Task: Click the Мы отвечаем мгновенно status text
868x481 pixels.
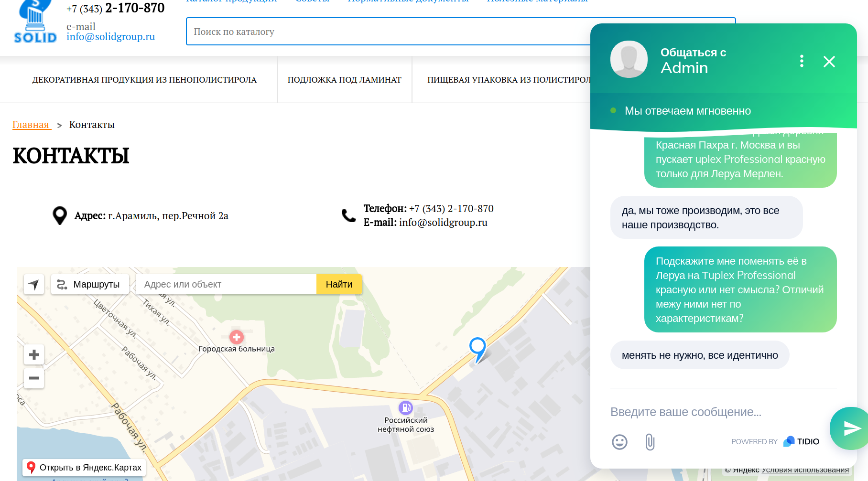Action: point(688,111)
